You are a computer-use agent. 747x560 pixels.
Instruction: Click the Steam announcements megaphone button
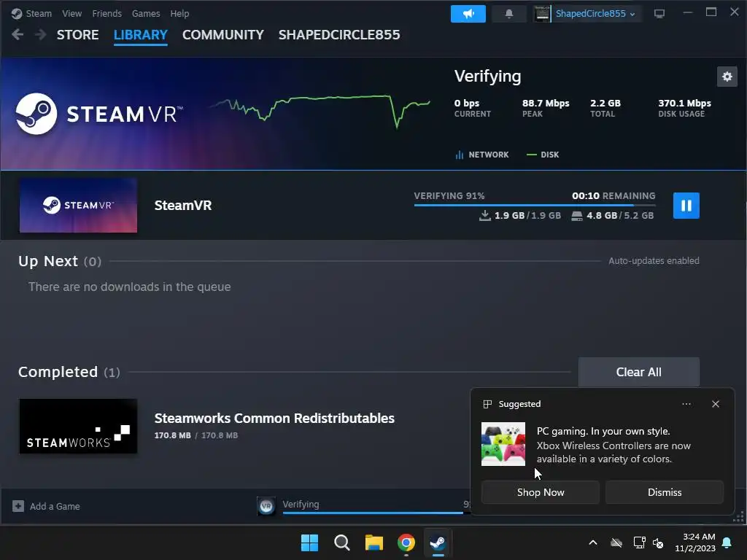click(468, 14)
